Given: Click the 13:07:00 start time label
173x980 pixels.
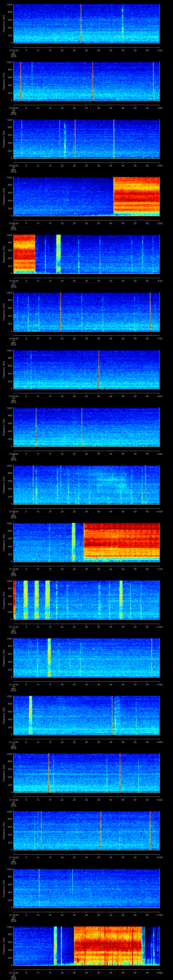Looking at the screenshot, I should [x=14, y=396].
